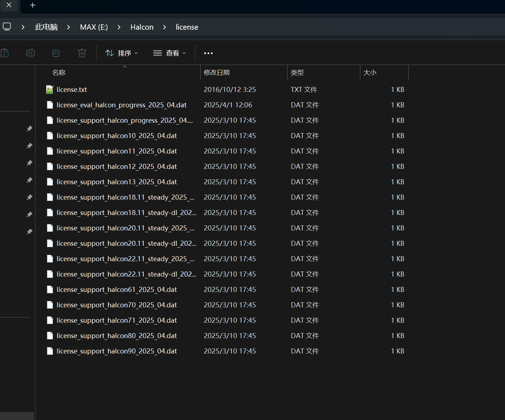Navigate to 此电脑 in the breadcrumb
Screen dimensions: 505x420
47,27
